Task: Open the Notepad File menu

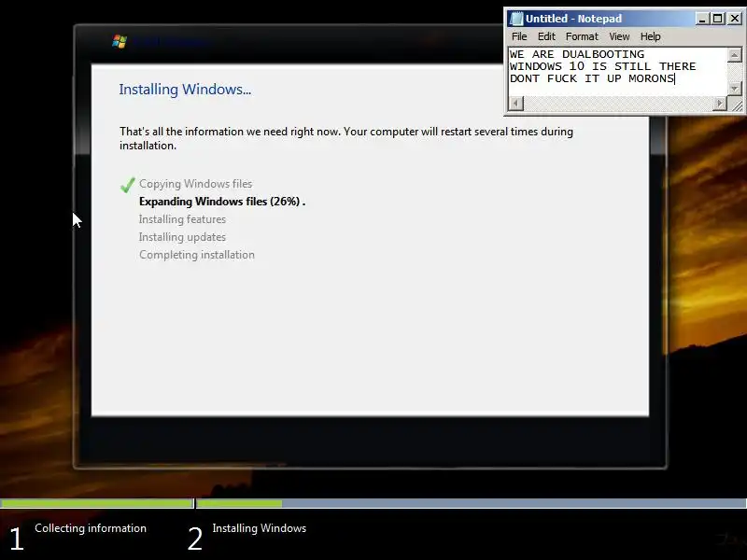Action: (519, 36)
